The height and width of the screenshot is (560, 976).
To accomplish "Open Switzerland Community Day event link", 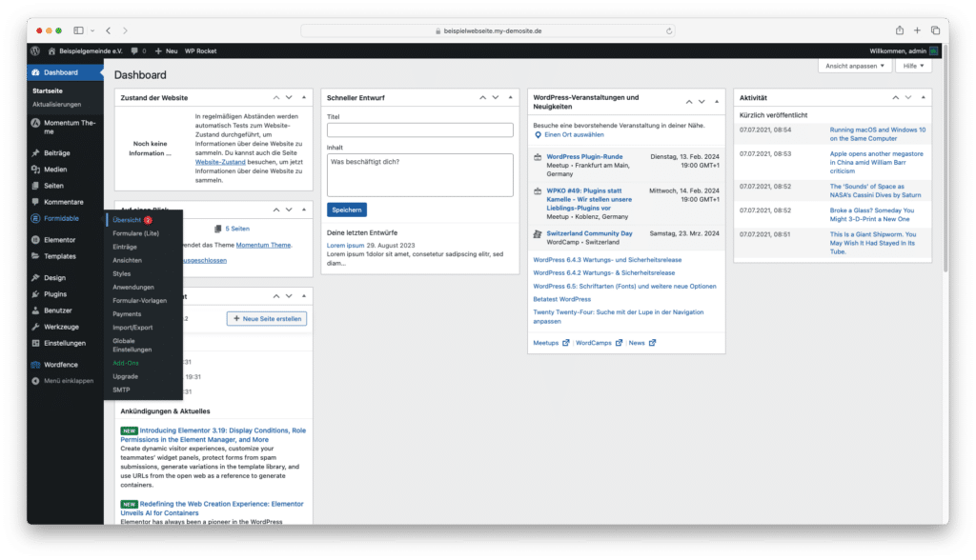I will tap(589, 233).
